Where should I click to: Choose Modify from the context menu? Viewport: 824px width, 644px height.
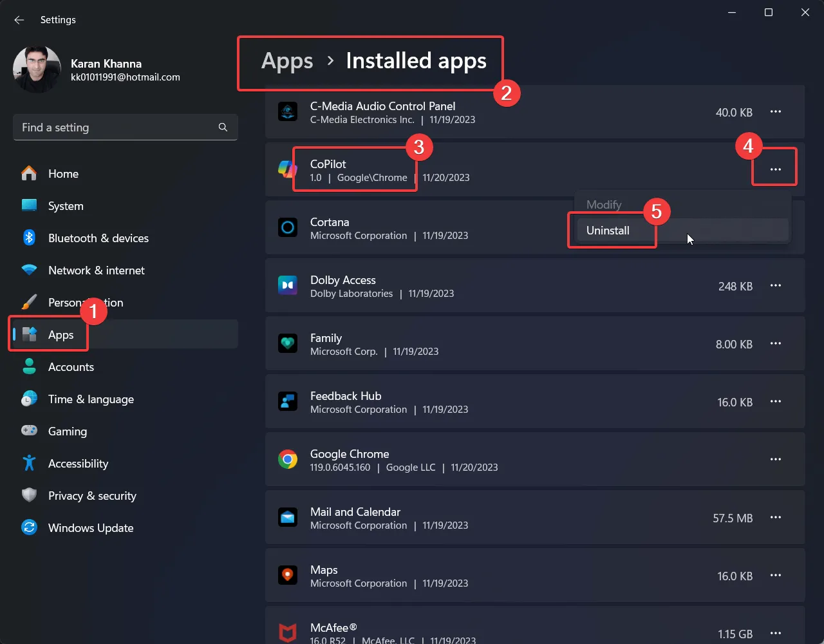pyautogui.click(x=682, y=205)
